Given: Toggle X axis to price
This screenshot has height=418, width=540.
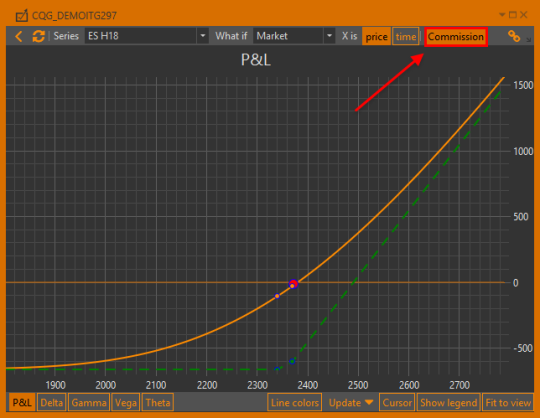Looking at the screenshot, I should [376, 36].
